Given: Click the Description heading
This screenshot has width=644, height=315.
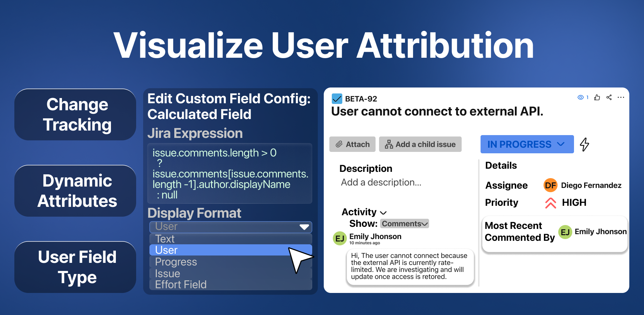Looking at the screenshot, I should [366, 169].
